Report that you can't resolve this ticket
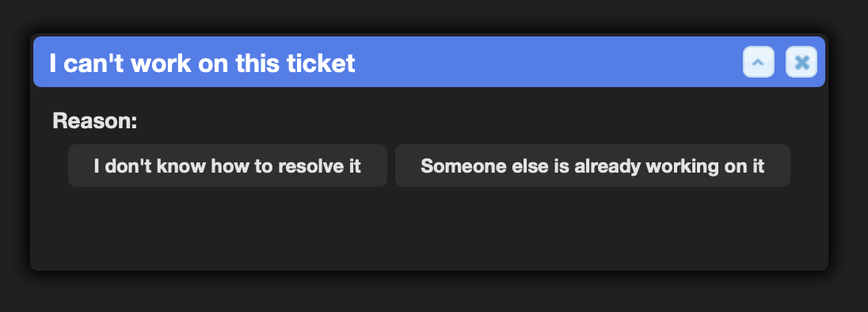Screen dimensions: 868x312 (x=227, y=166)
